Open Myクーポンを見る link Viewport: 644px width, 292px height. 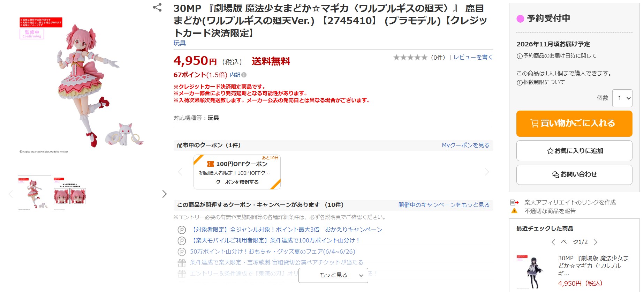coord(465,145)
